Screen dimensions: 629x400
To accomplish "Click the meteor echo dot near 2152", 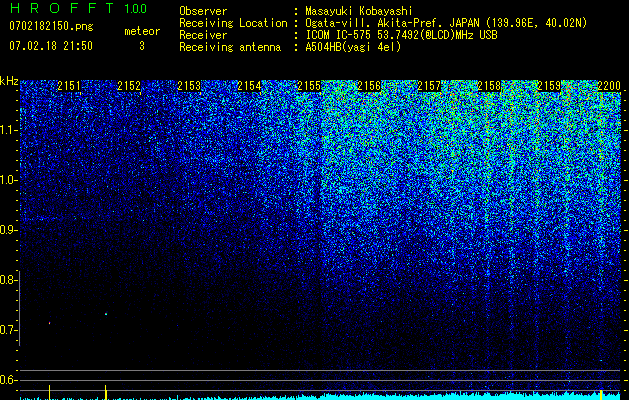I will click(x=106, y=314).
